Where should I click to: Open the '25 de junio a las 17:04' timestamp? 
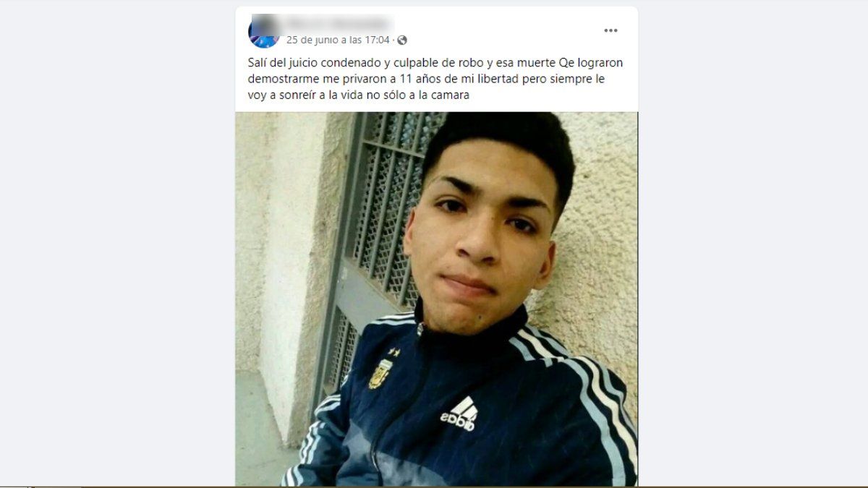click(x=338, y=40)
